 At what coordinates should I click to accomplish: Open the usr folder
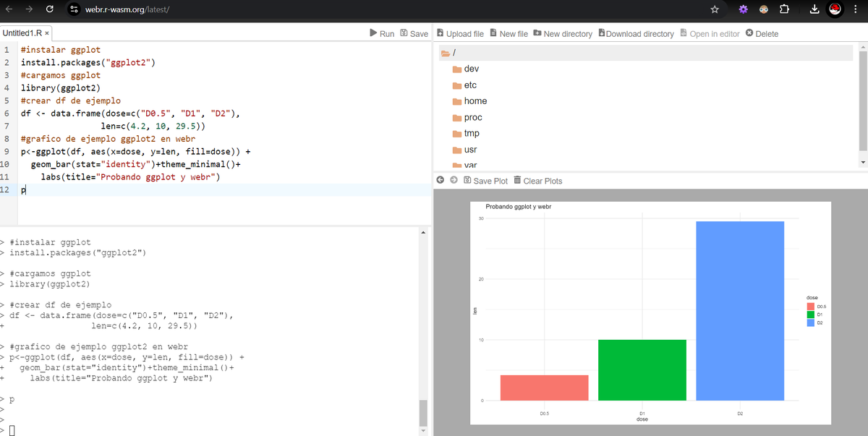click(x=464, y=150)
